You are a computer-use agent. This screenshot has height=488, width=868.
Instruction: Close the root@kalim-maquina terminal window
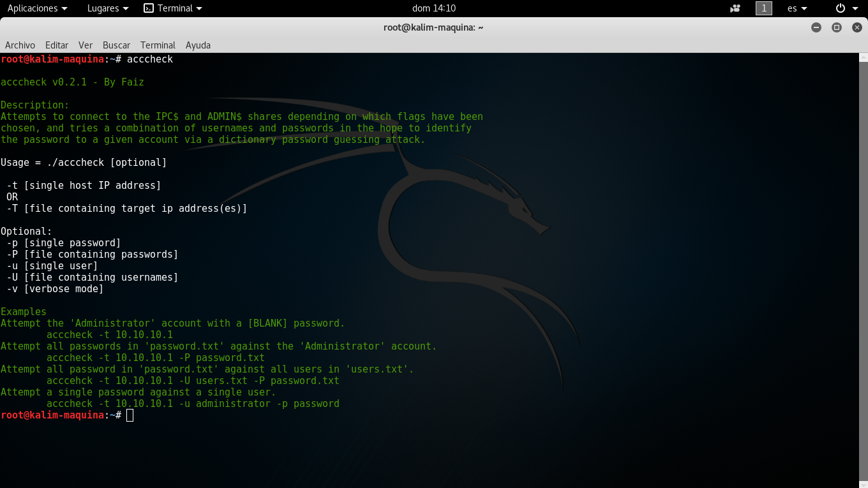856,27
